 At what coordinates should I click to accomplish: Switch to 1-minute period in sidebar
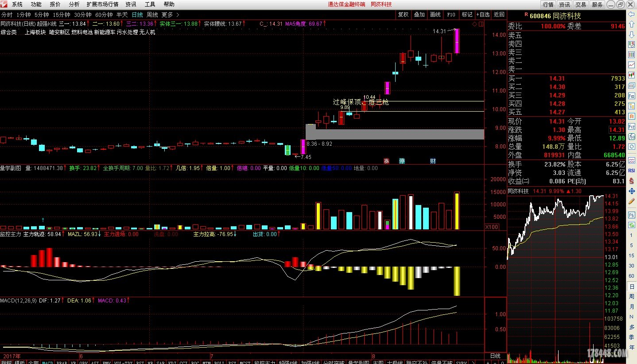pos(632,235)
